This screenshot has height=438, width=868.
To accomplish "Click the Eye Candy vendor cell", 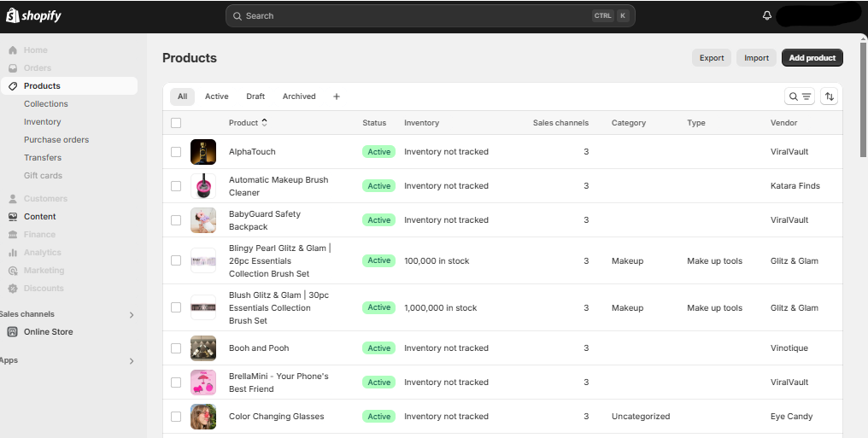I will tap(791, 417).
